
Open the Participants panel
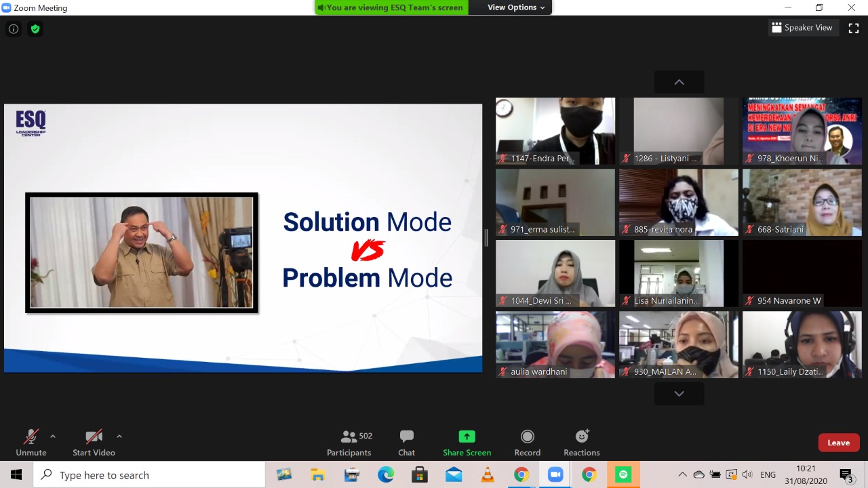coord(349,443)
